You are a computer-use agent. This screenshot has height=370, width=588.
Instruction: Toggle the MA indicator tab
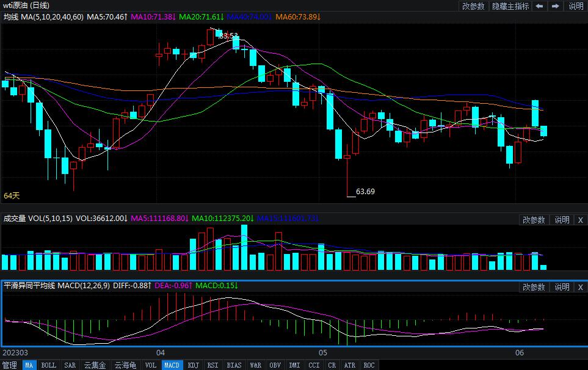(29, 365)
